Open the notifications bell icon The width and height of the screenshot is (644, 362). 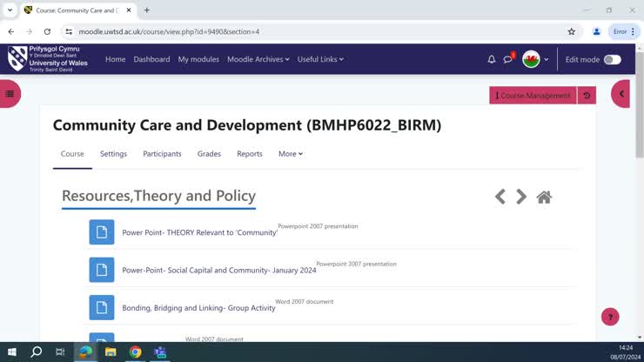pyautogui.click(x=491, y=59)
